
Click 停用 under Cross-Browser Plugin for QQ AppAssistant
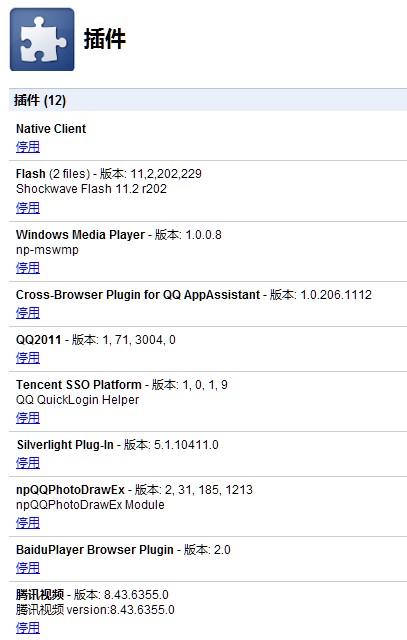point(28,313)
